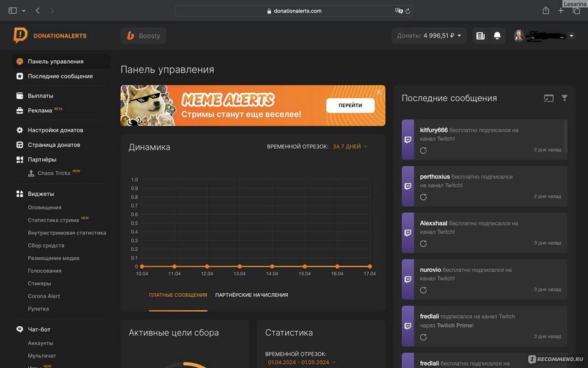The width and height of the screenshot is (588, 368).
Task: Expand the account menu arrow
Action: [x=571, y=36]
